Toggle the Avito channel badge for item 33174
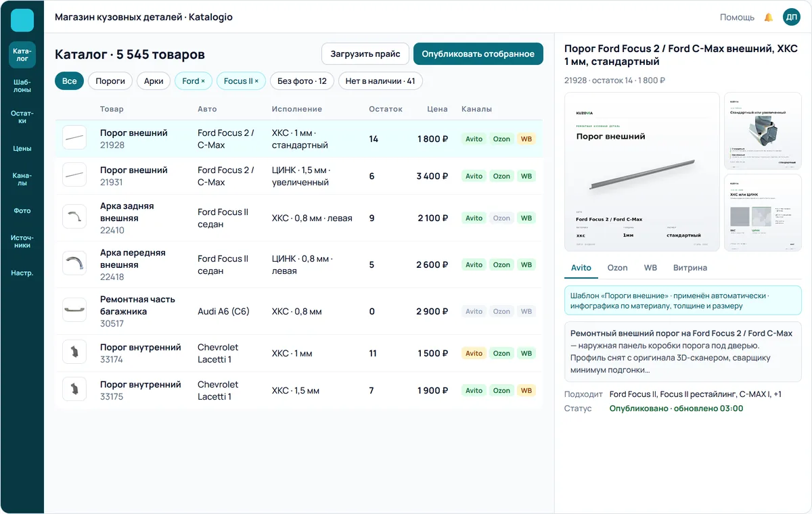The width and height of the screenshot is (812, 514). coord(474,353)
